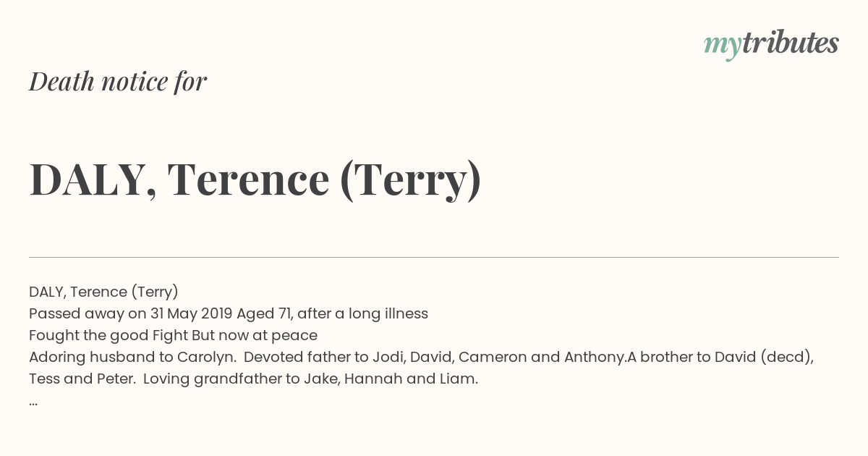This screenshot has width=868, height=456.
Task: Click the word "Terence" in large title
Action: pos(248,180)
